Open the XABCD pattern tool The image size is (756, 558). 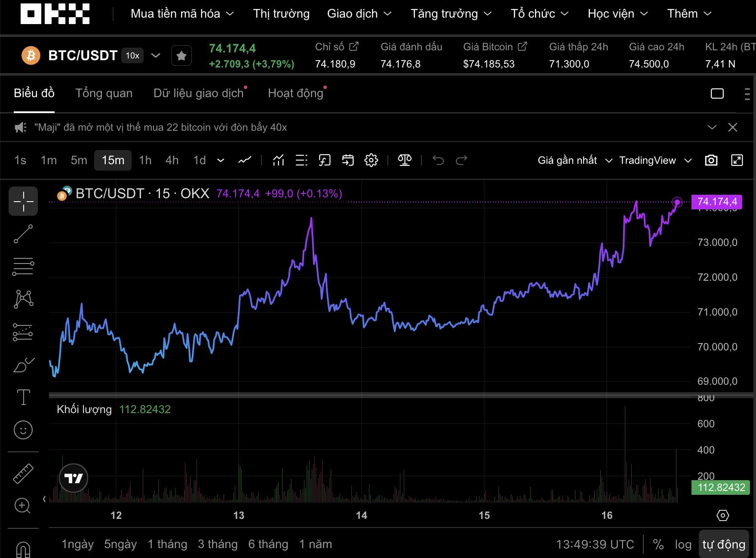click(x=23, y=299)
